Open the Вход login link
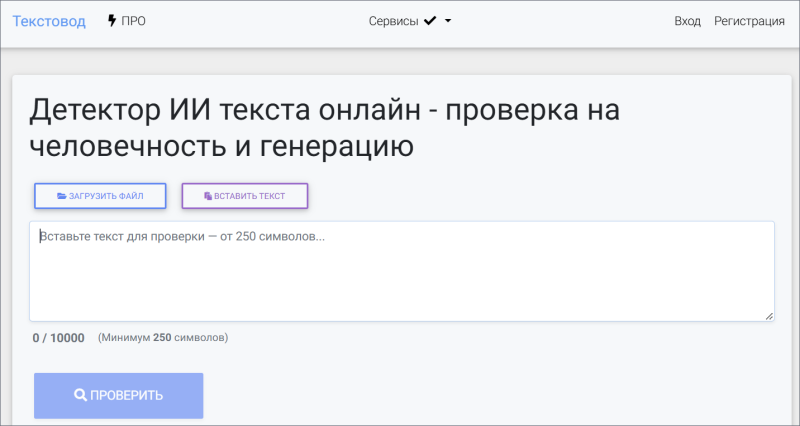 687,21
